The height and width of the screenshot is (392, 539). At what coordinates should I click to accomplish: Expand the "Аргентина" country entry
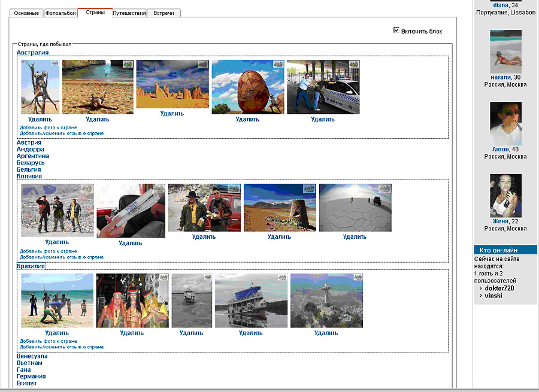pyautogui.click(x=33, y=156)
